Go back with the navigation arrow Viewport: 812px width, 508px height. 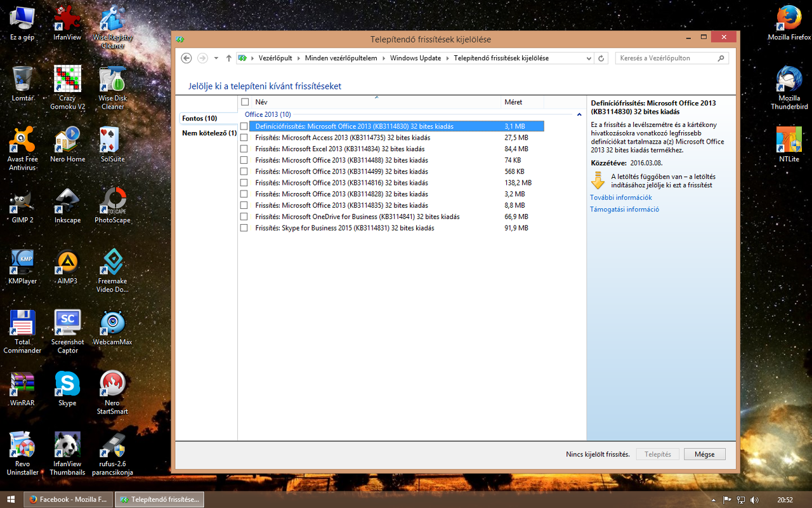[187, 58]
